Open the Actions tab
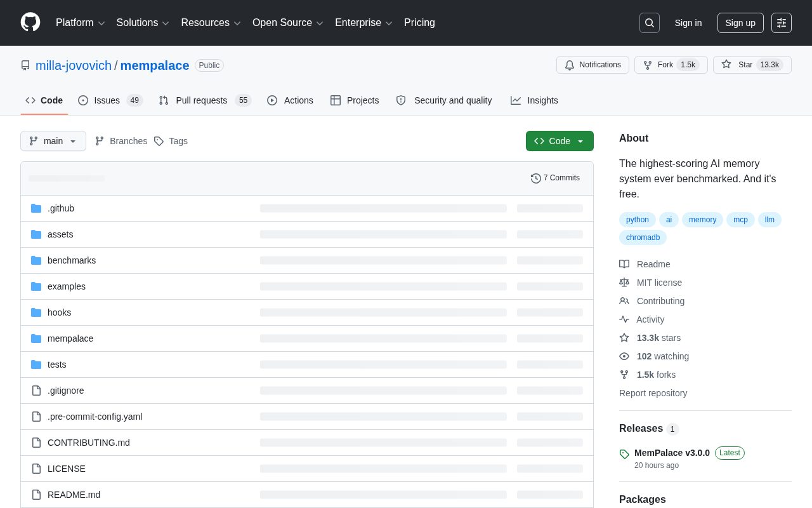The height and width of the screenshot is (508, 812). 290,100
